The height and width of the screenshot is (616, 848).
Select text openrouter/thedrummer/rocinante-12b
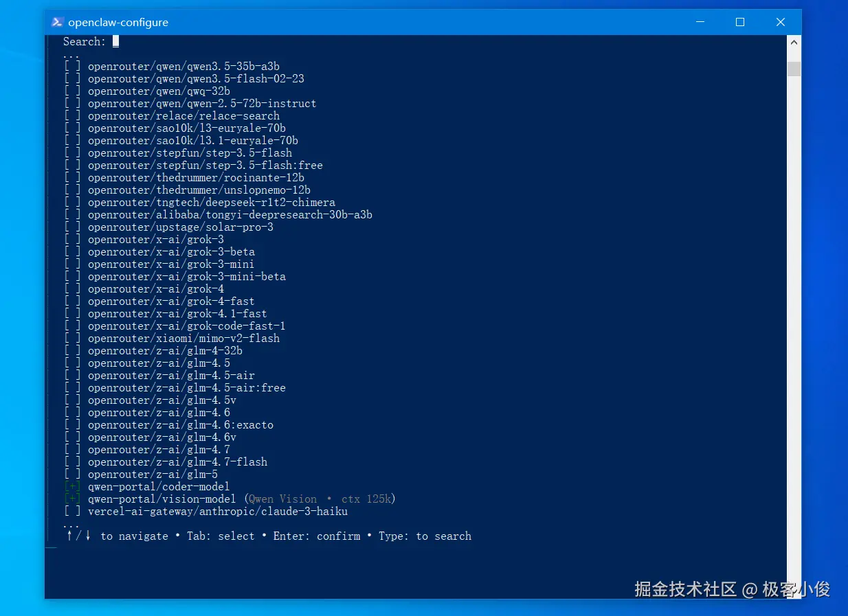coord(196,178)
